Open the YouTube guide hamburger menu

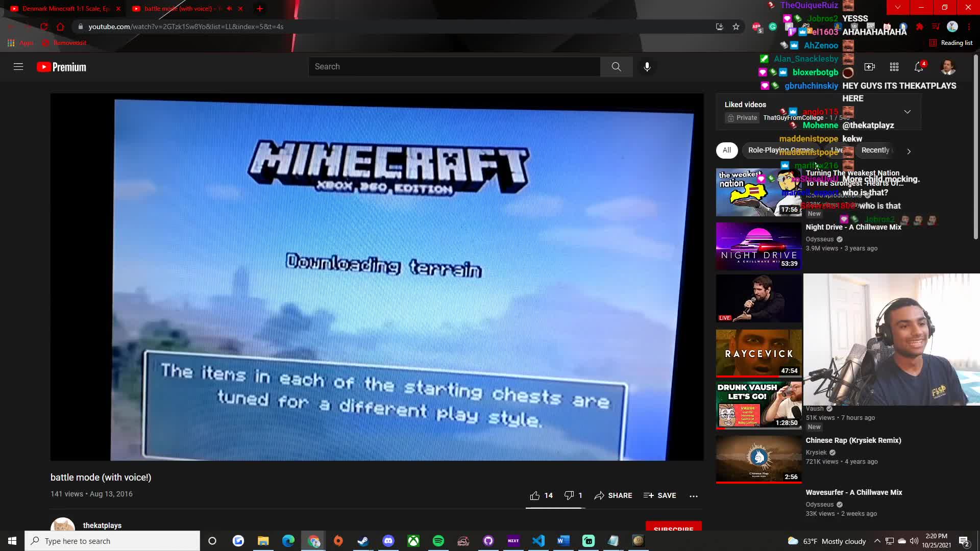pos(18,67)
